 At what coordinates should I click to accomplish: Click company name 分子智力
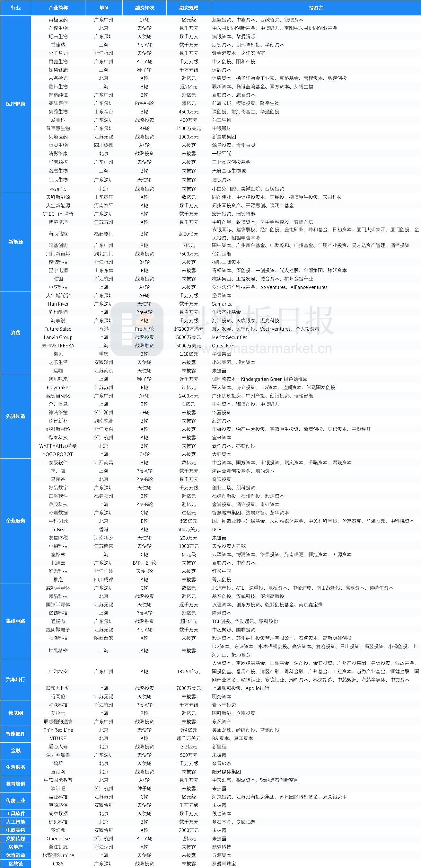(58, 53)
